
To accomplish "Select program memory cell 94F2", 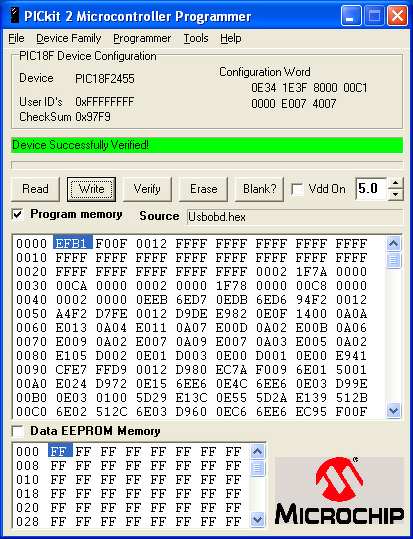I will 311,300.
